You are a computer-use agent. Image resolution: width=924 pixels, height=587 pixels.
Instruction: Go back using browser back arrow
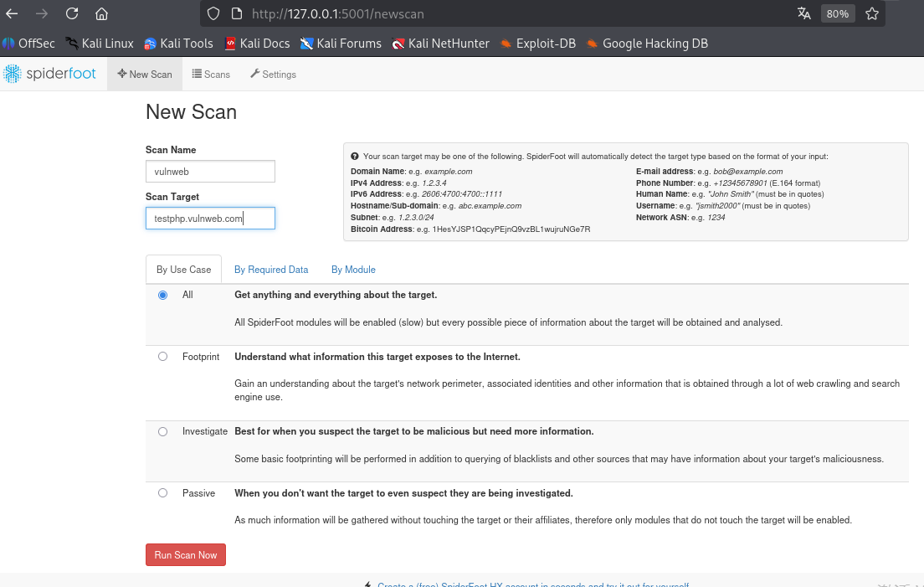(12, 13)
